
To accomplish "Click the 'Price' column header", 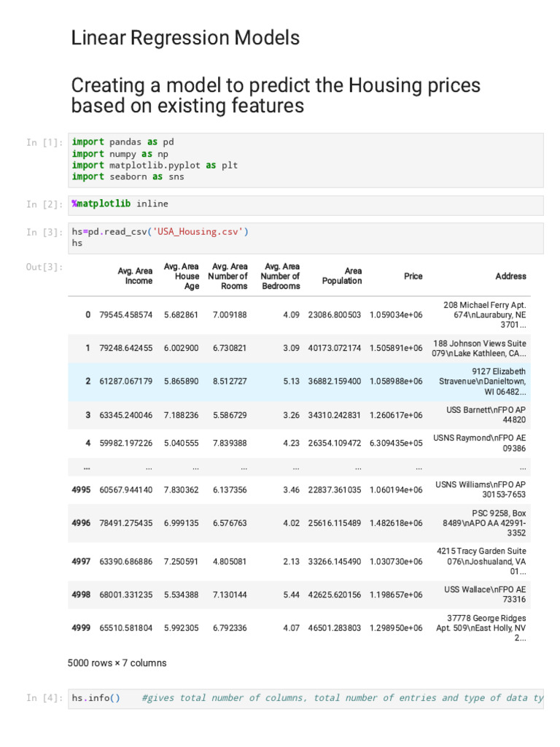I will pos(413,276).
